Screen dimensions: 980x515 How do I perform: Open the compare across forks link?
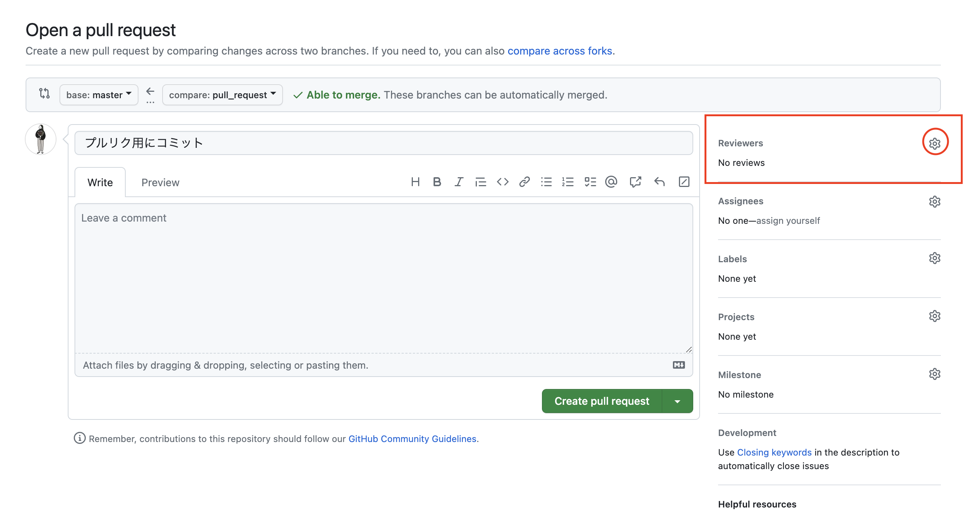pos(559,51)
